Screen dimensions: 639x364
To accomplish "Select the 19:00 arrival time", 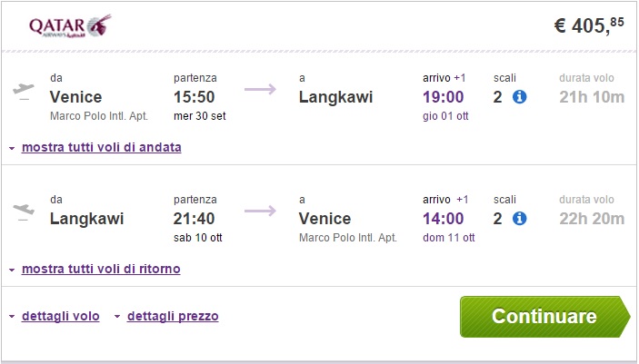I will click(x=443, y=97).
